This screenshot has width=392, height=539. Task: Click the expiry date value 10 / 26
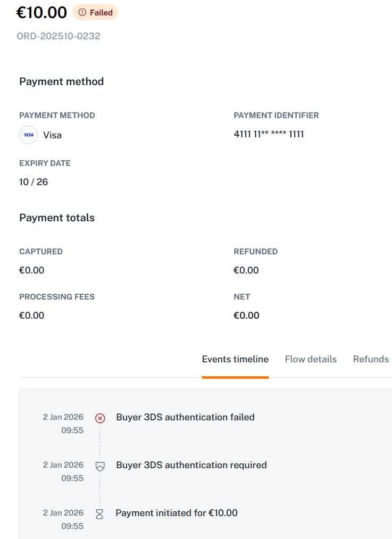click(x=33, y=181)
